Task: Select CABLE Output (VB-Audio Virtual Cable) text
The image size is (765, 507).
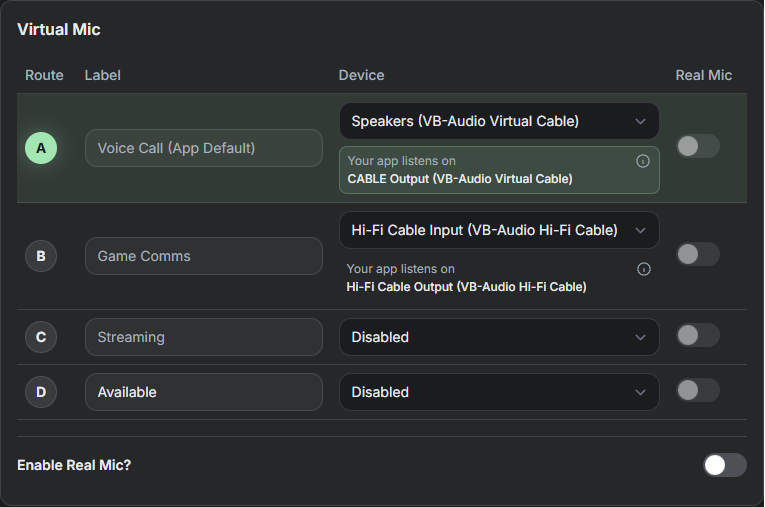Action: [460, 179]
